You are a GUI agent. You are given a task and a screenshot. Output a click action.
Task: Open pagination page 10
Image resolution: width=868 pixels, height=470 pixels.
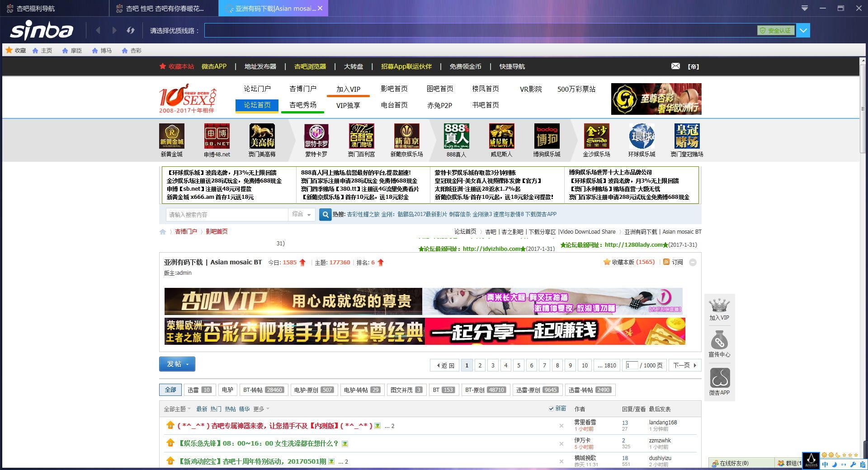coord(584,365)
